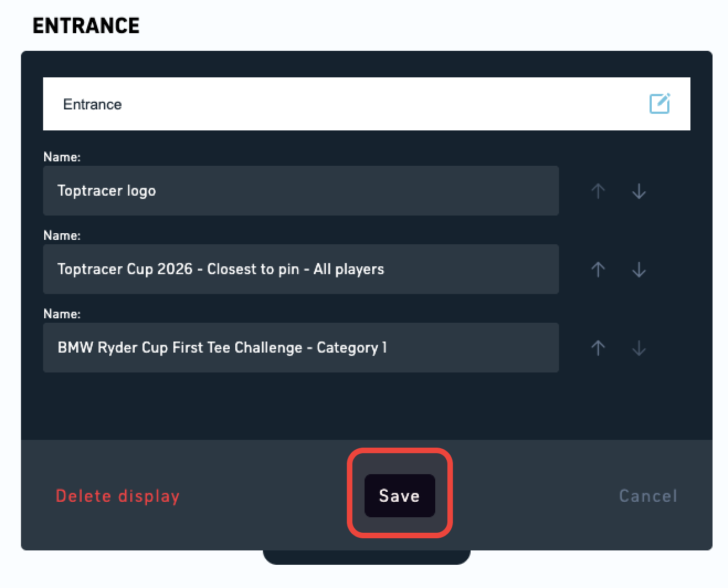This screenshot has width=728, height=588.
Task: Save the Entrance display
Action: [399, 496]
